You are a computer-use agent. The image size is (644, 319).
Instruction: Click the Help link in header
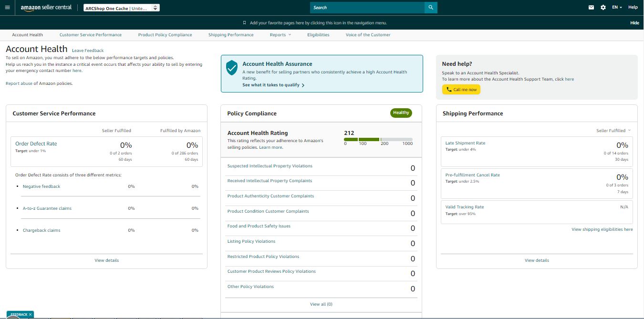[633, 8]
